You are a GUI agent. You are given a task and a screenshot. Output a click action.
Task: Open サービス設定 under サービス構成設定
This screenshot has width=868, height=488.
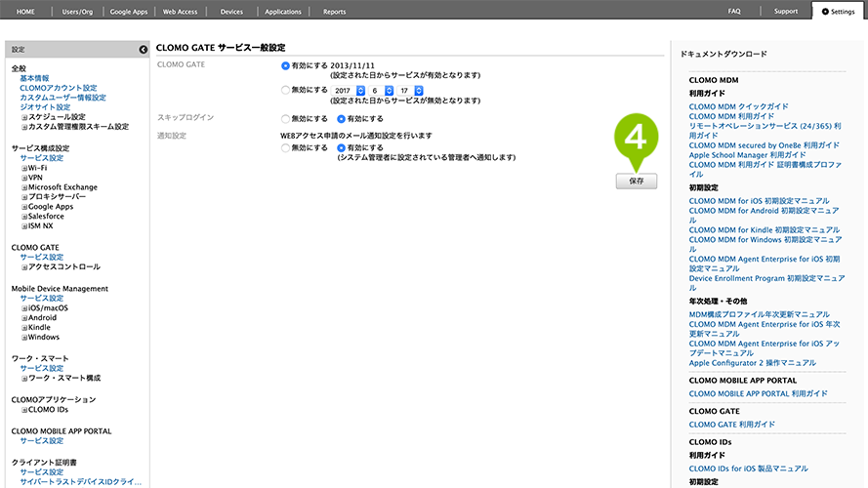pyautogui.click(x=42, y=158)
